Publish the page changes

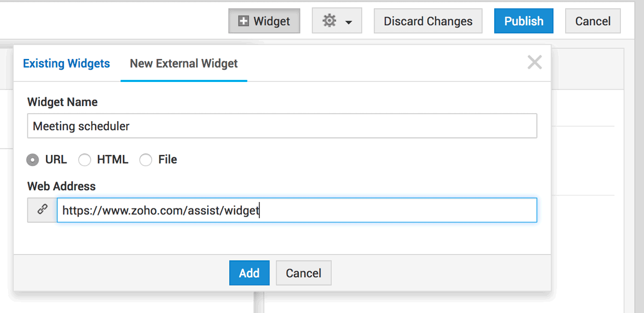pyautogui.click(x=524, y=21)
